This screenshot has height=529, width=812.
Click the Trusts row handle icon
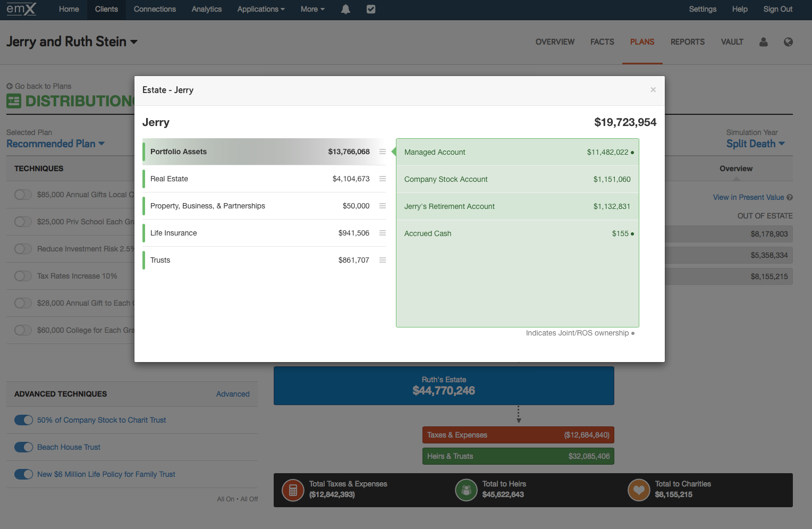pos(383,260)
